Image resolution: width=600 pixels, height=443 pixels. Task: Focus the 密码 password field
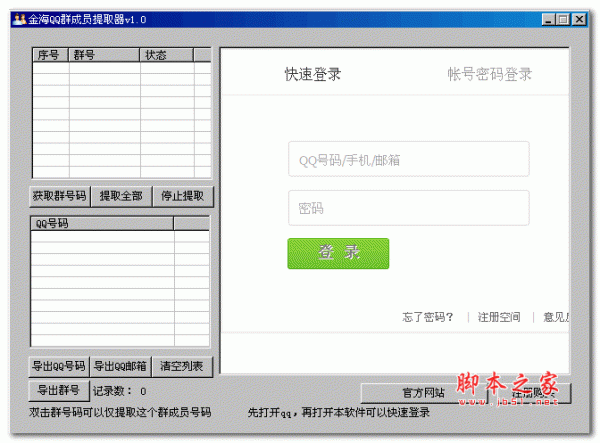click(x=409, y=208)
